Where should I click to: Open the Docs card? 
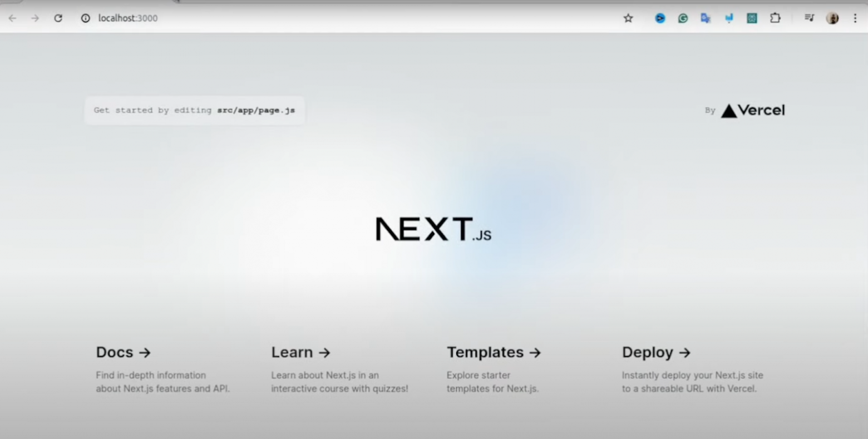pyautogui.click(x=163, y=369)
